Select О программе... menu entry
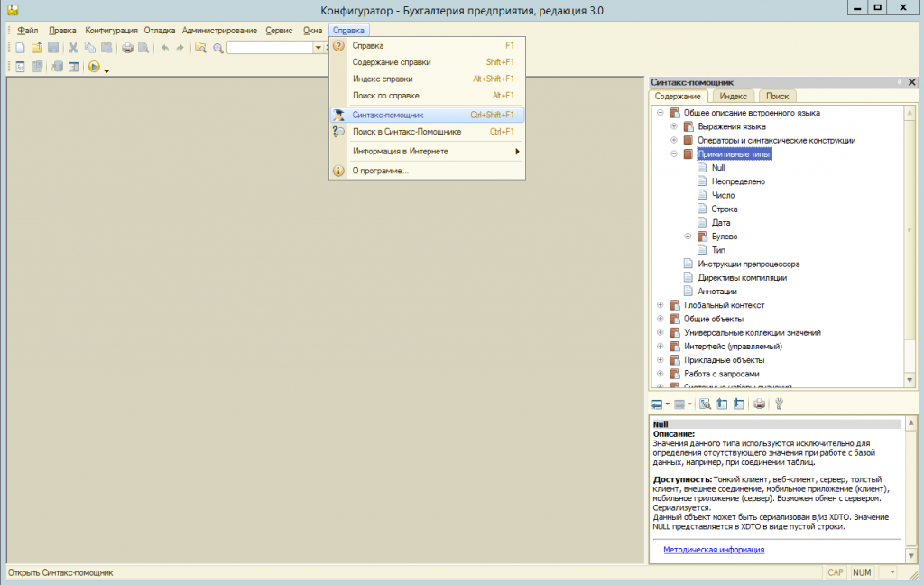Image resolution: width=924 pixels, height=585 pixels. (380, 171)
